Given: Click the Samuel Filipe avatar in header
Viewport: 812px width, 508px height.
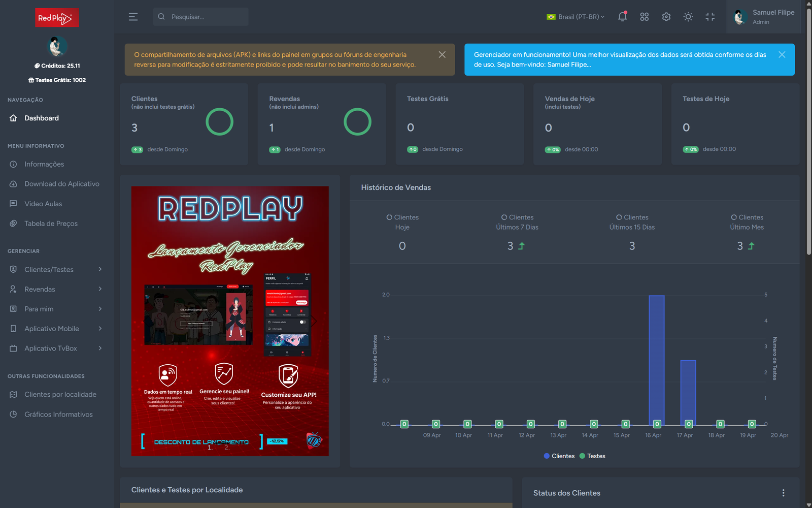Looking at the screenshot, I should [740, 17].
